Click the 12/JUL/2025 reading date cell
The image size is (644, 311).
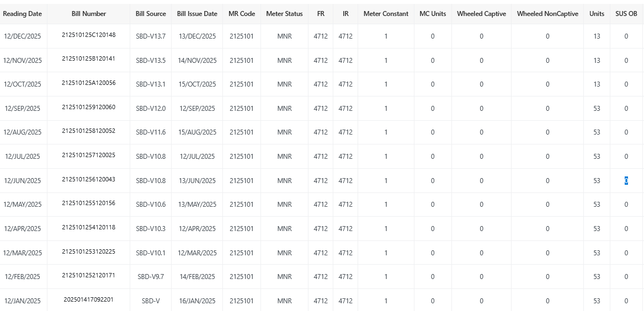(23, 157)
